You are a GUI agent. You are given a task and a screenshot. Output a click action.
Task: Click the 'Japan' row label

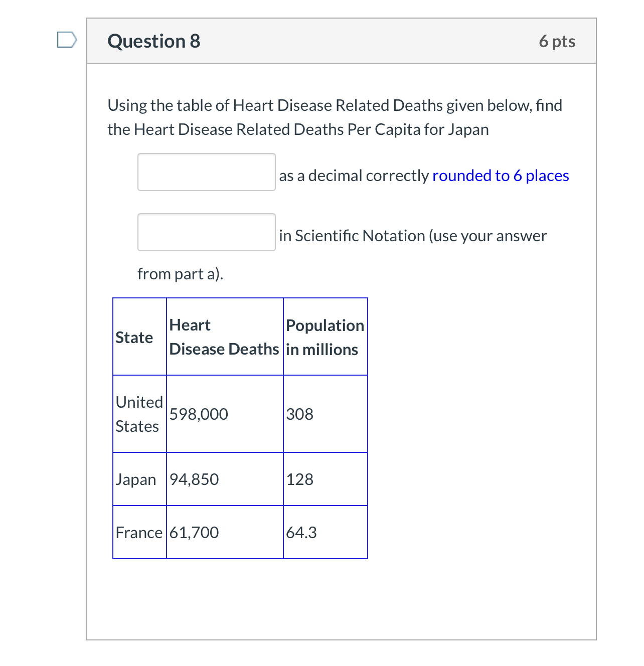[136, 479]
